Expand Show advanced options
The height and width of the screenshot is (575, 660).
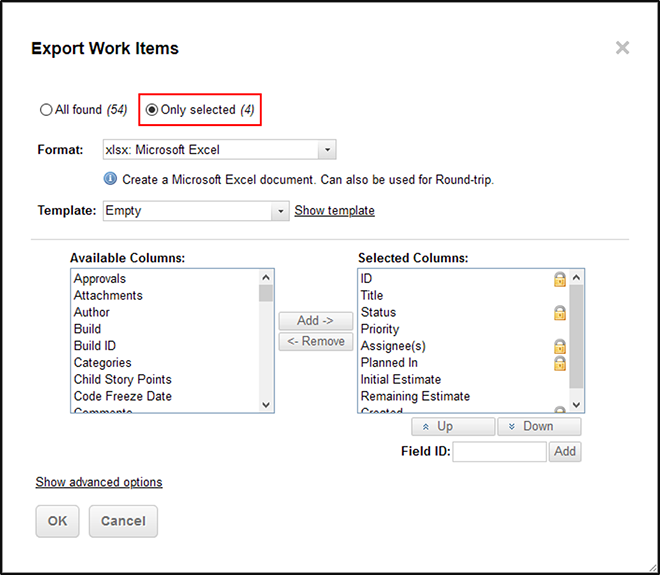[x=99, y=482]
